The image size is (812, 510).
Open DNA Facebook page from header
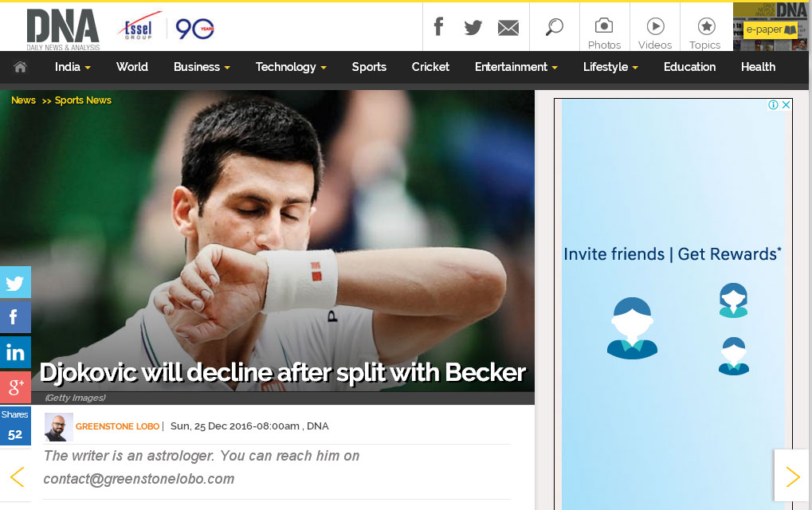[438, 26]
